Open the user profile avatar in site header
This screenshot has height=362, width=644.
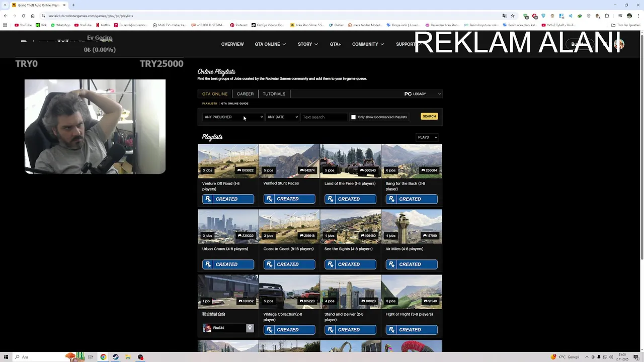(619, 44)
